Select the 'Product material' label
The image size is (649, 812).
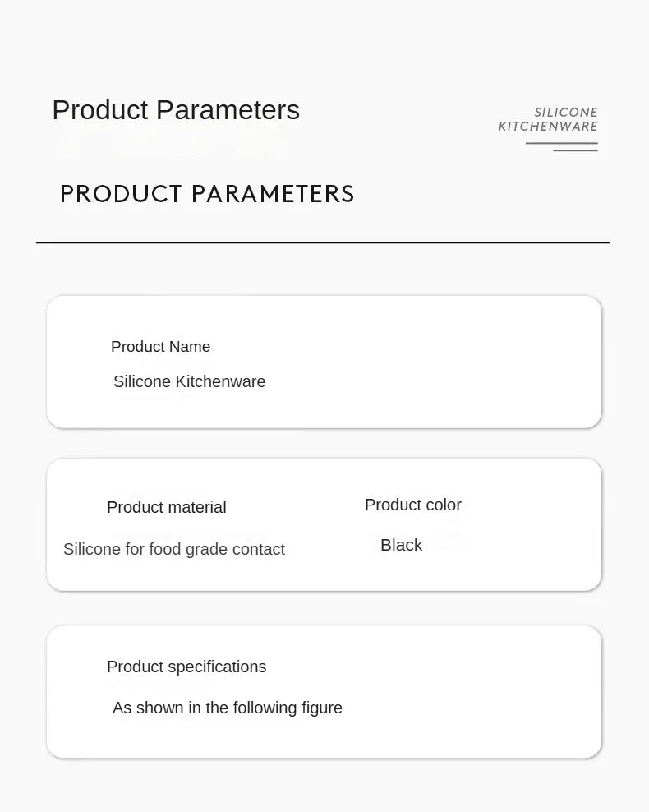[167, 507]
